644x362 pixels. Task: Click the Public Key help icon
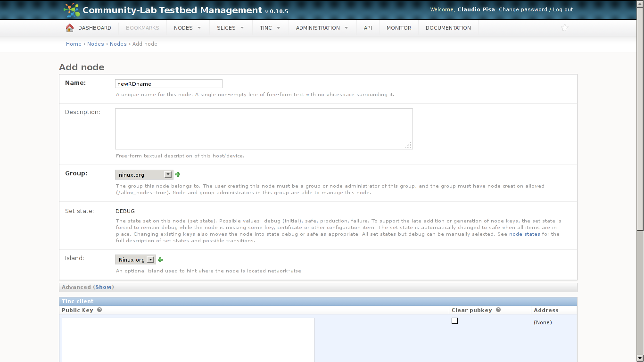point(99,310)
